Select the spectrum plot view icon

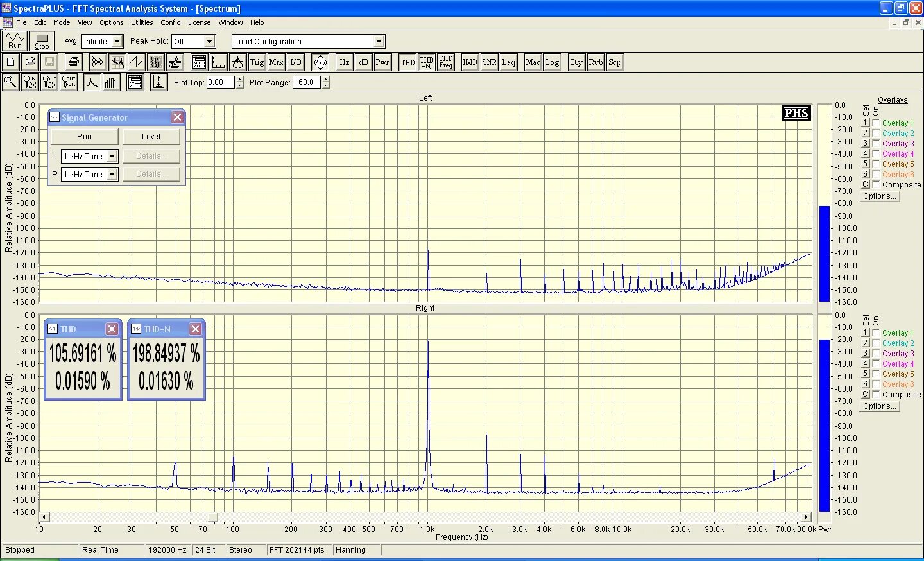click(x=117, y=62)
